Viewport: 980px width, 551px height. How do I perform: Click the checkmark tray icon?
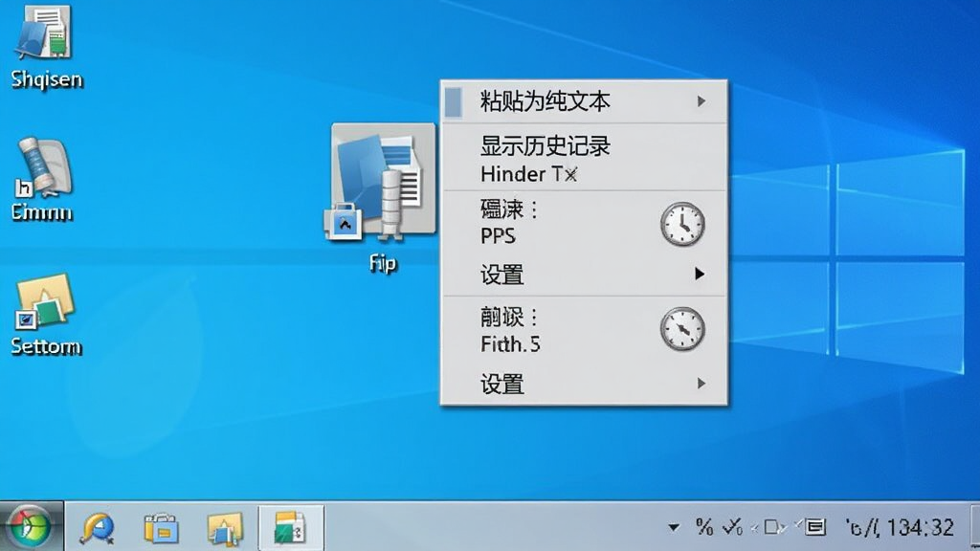[x=732, y=527]
